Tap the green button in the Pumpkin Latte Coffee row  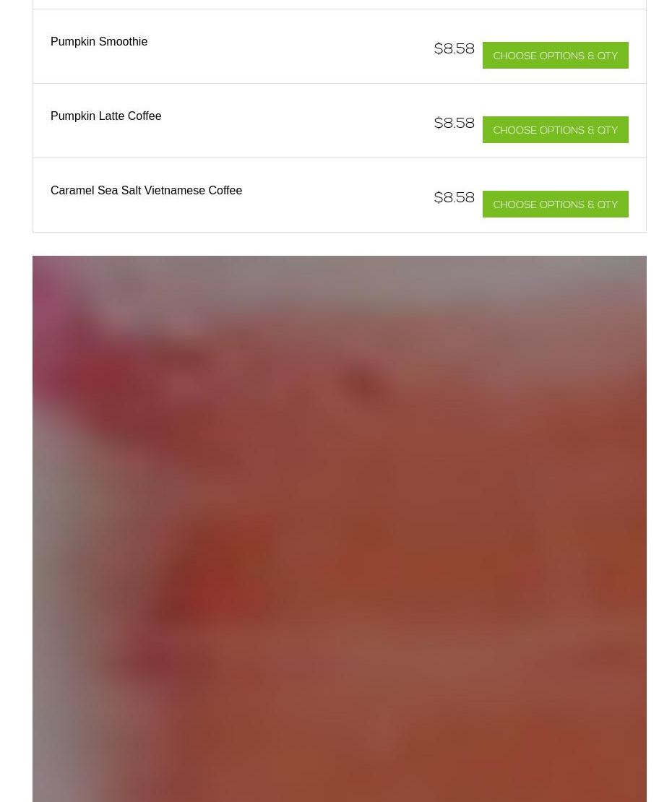click(x=555, y=130)
